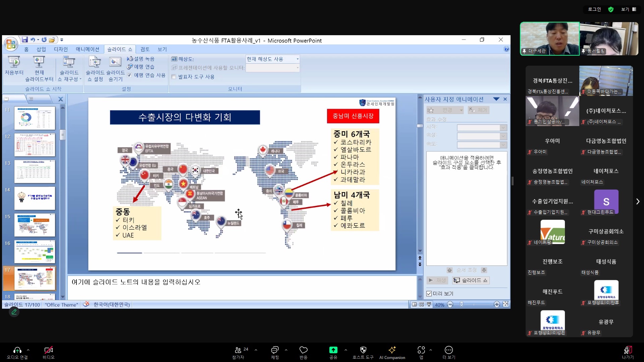644x362 pixels.
Task: Open Zoom Participants (참가자) panel
Action: [x=238, y=353]
